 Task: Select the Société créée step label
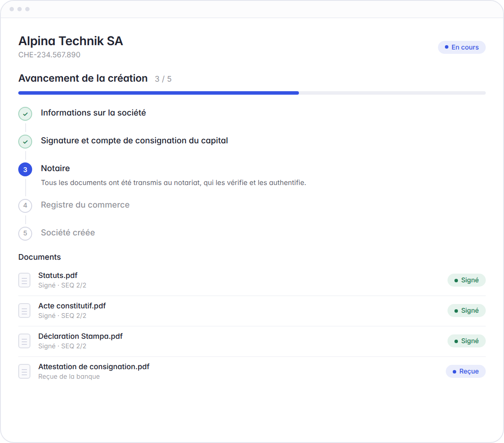[68, 233]
